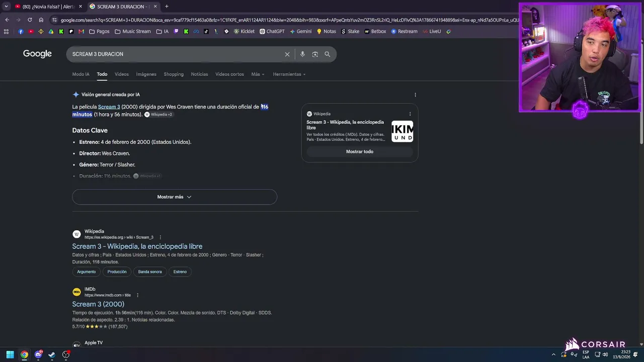Open the Windows Start menu
Screen dimensions: 644x362
[10, 354]
